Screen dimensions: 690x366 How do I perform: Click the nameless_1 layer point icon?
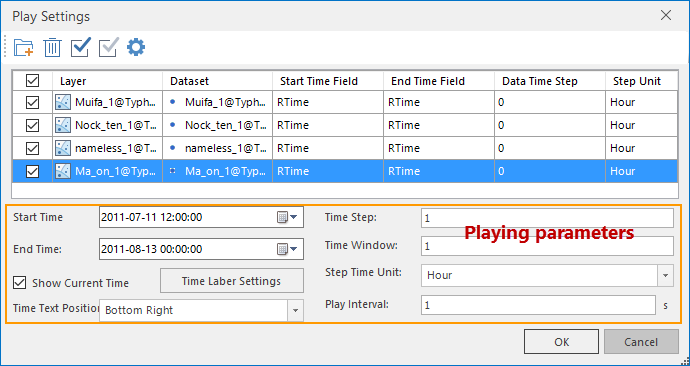[63, 148]
